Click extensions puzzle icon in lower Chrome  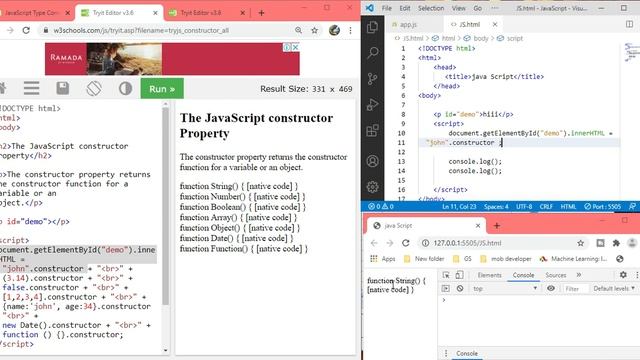pyautogui.click(x=616, y=243)
